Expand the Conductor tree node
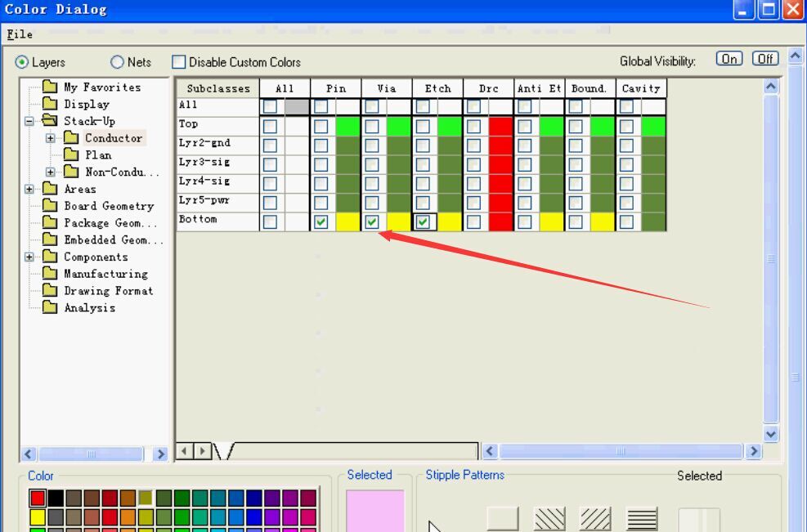The width and height of the screenshot is (807, 532). 51,138
